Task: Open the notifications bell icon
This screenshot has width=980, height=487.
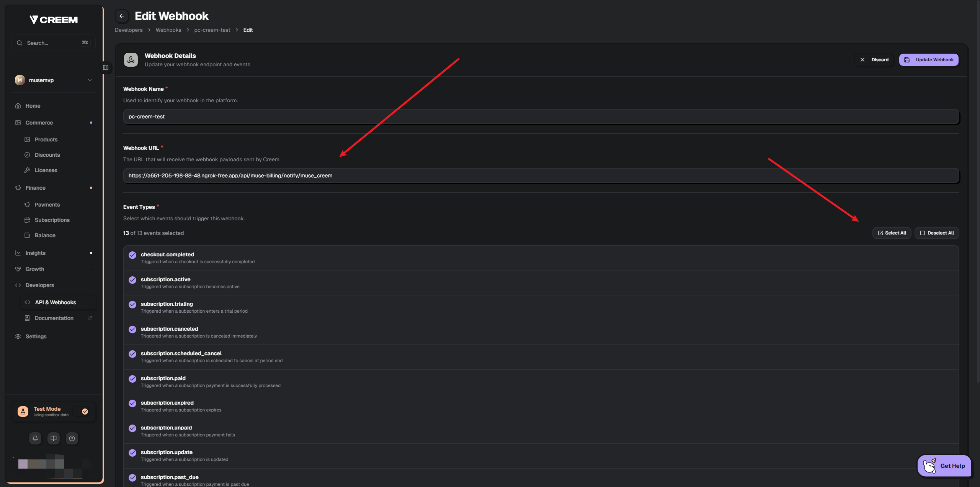Action: click(35, 438)
